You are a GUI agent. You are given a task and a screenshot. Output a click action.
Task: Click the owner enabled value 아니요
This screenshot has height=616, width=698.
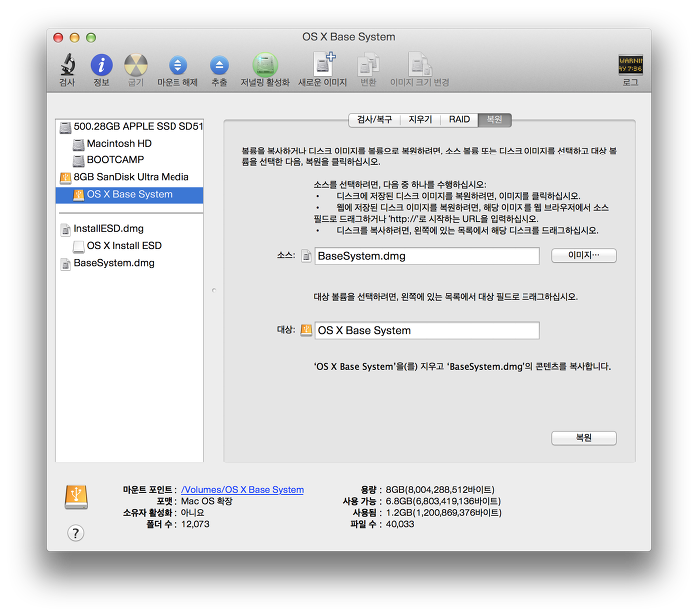pos(192,513)
